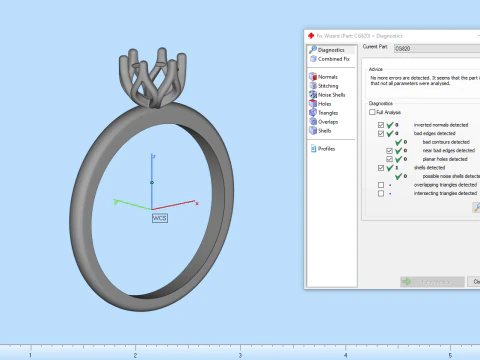Viewport: 480px width, 360px height.
Task: Click the red Fix Wizard title icon
Action: coord(311,36)
